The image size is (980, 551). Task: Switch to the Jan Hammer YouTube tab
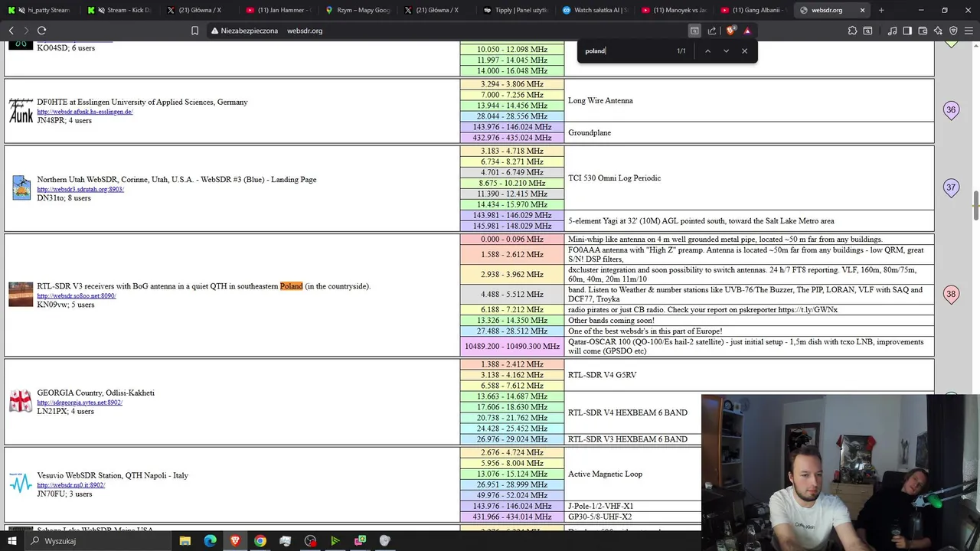[x=277, y=10]
